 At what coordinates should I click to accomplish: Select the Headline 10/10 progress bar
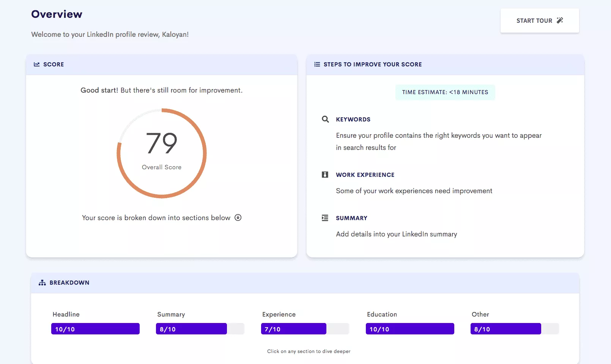95,329
